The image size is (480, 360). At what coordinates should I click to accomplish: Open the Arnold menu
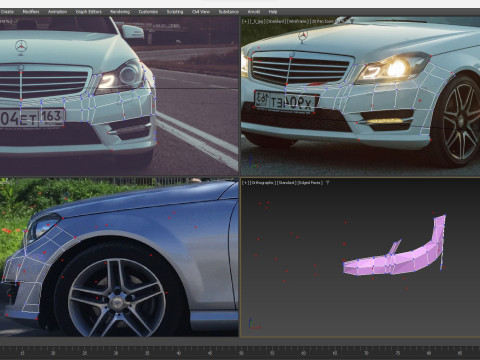pyautogui.click(x=254, y=12)
